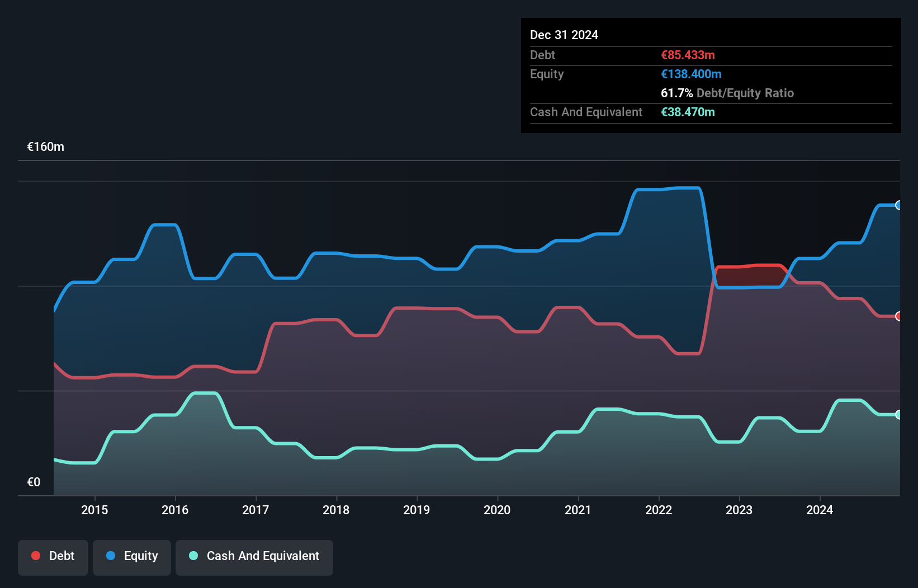The height and width of the screenshot is (588, 918).
Task: Click the Equity label in the tooltip
Action: point(547,74)
